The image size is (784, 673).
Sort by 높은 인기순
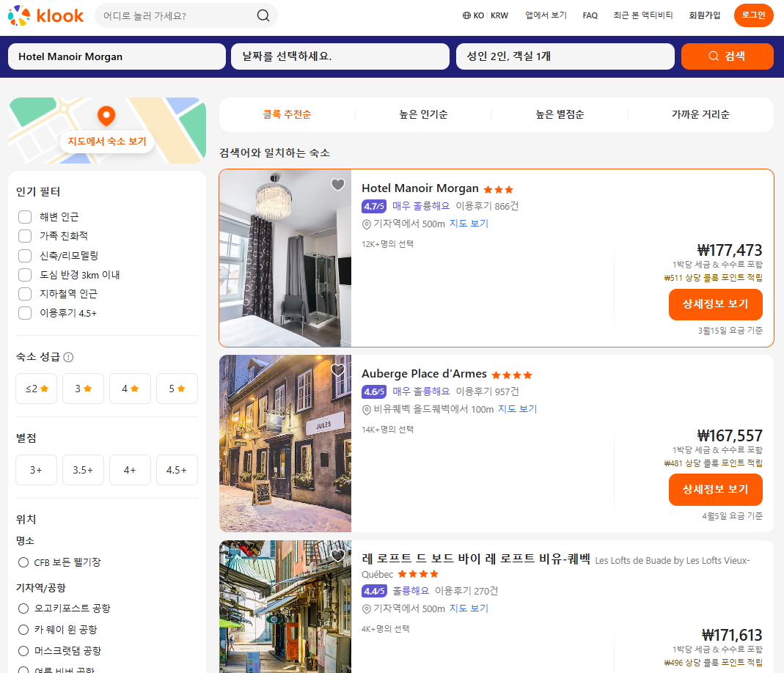(x=423, y=114)
